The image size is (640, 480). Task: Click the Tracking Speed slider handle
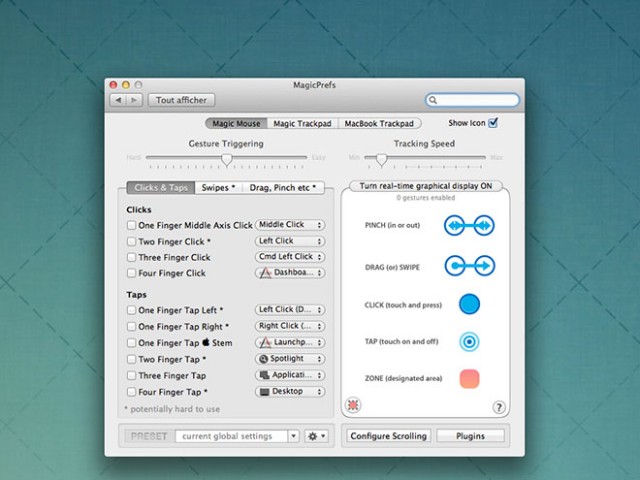point(382,159)
